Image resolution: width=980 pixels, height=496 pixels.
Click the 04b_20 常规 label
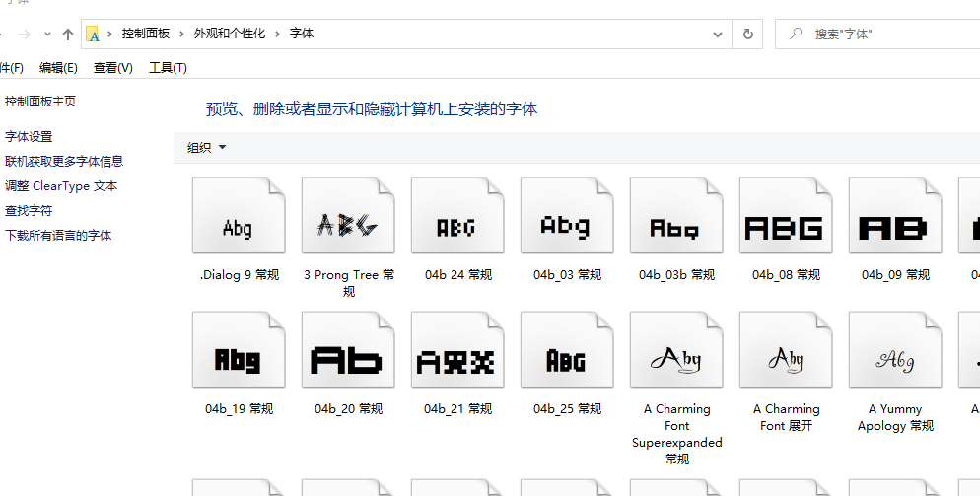(348, 409)
